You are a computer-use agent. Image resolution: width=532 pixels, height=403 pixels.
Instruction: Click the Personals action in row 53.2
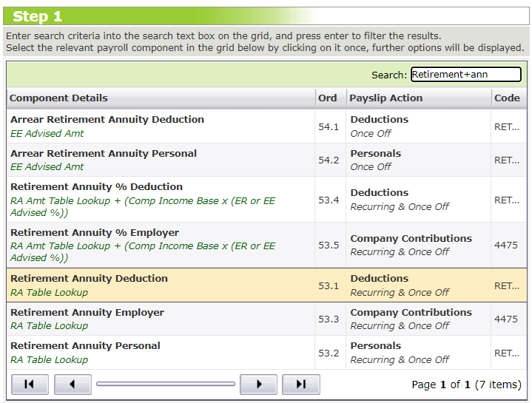[x=376, y=346]
